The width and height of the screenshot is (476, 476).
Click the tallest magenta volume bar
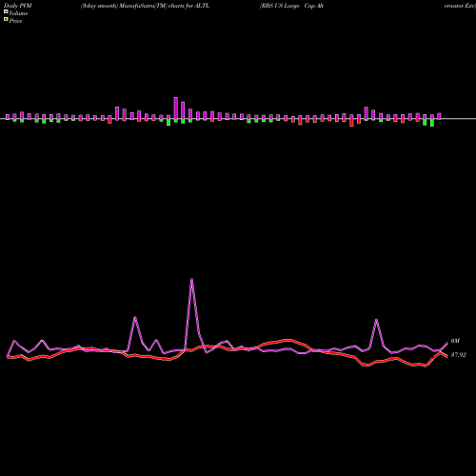[x=176, y=109]
